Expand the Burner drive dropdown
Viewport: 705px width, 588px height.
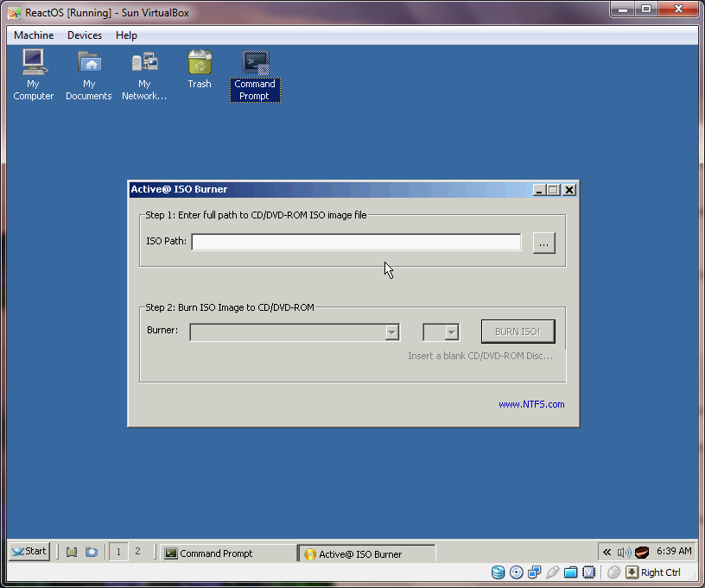[392, 332]
